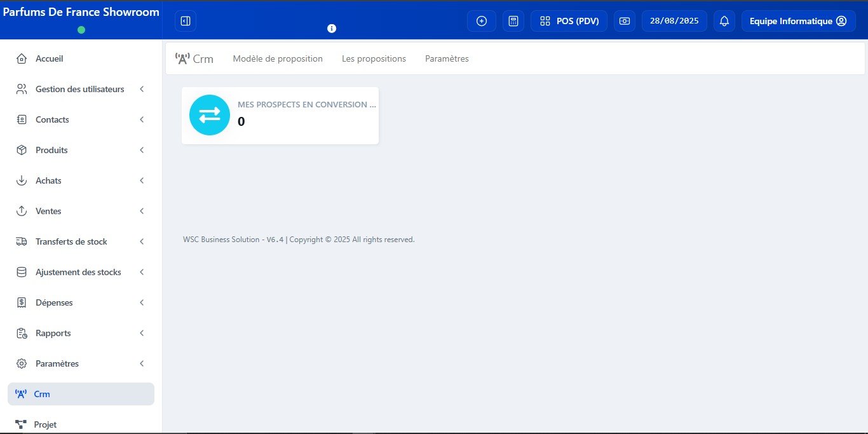Launch the POS (PDV) button
This screenshot has height=434, width=868.
[x=569, y=21]
